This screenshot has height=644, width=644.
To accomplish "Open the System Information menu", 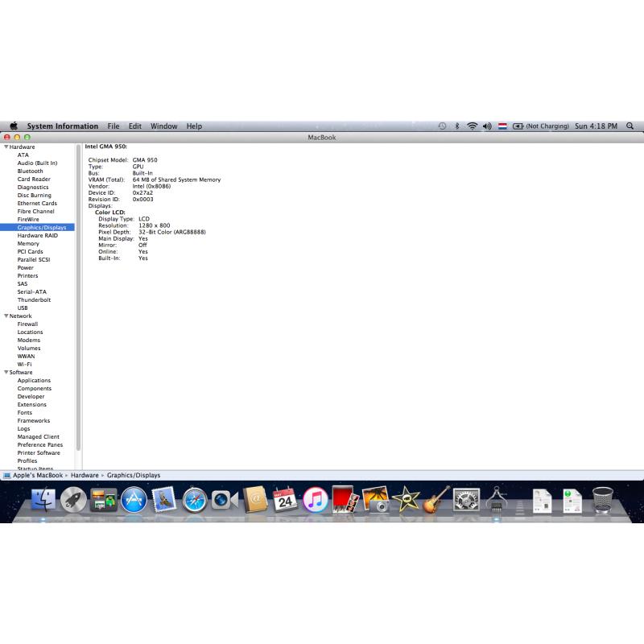I will point(63,126).
